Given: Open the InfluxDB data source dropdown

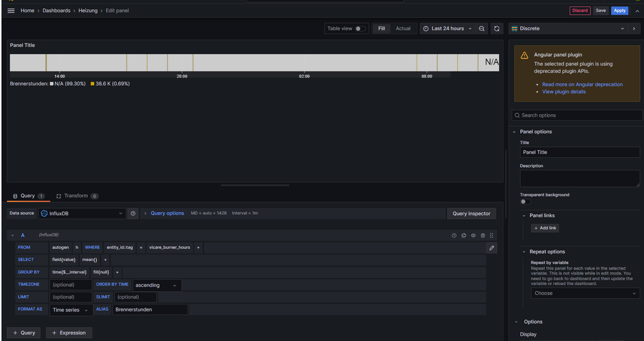Looking at the screenshot, I should pyautogui.click(x=82, y=213).
